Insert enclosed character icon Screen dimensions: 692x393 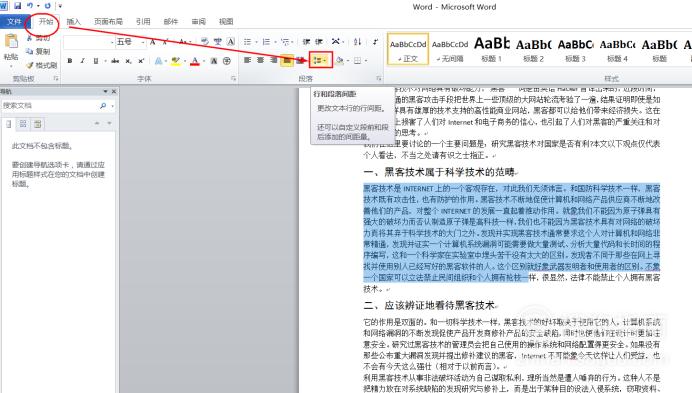(227, 60)
